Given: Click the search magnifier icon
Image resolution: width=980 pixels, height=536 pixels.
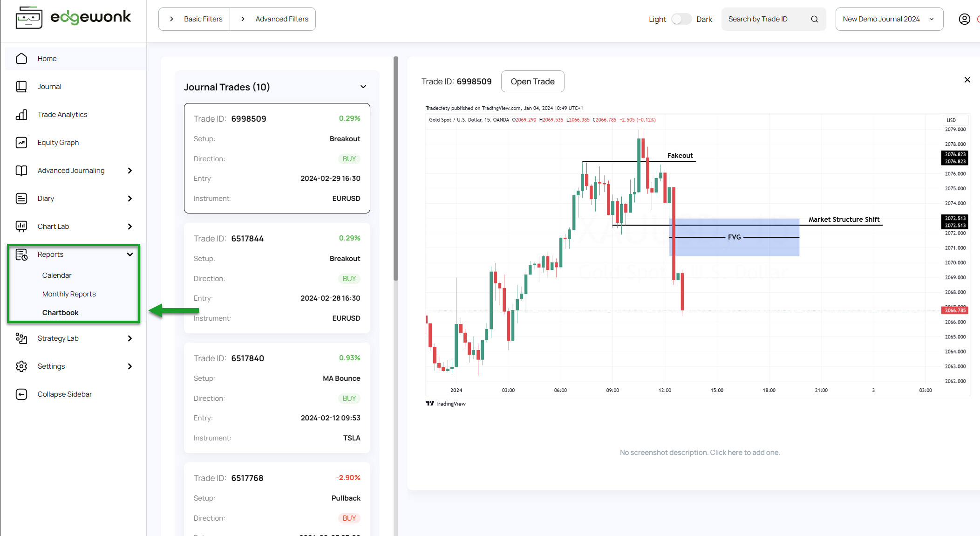Looking at the screenshot, I should click(x=814, y=19).
